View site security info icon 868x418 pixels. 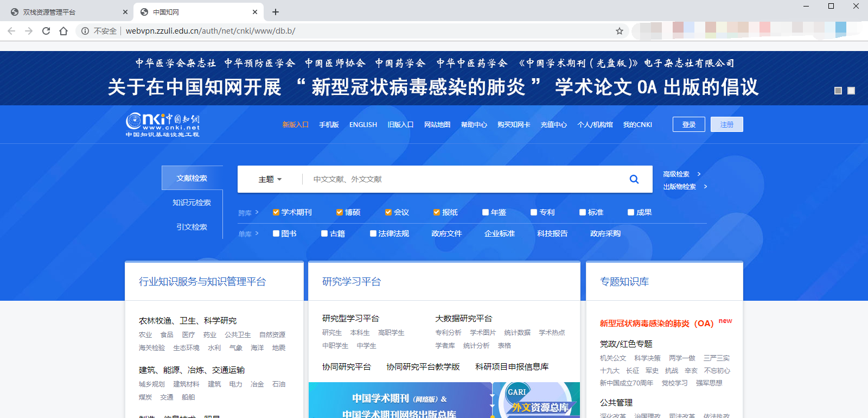coord(85,31)
